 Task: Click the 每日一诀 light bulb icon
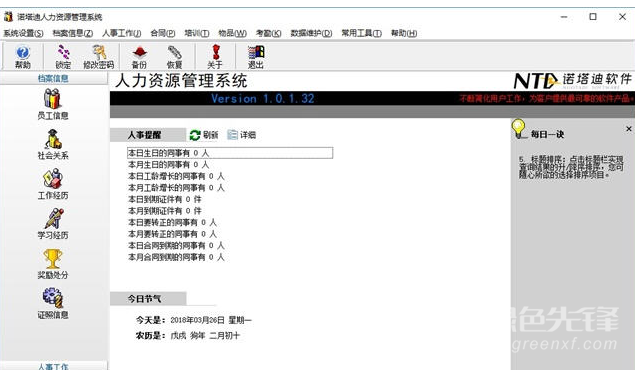pos(518,129)
